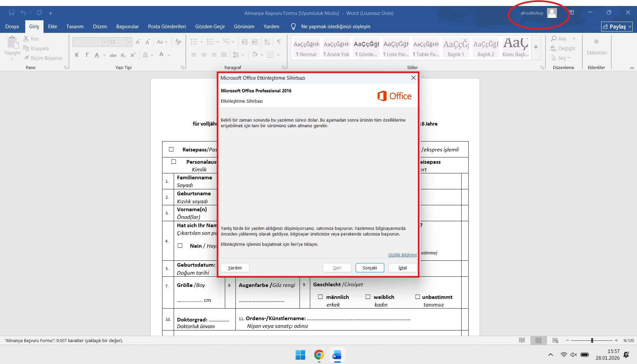The height and width of the screenshot is (364, 637).
Task: Click the align right icon
Action: (214, 55)
